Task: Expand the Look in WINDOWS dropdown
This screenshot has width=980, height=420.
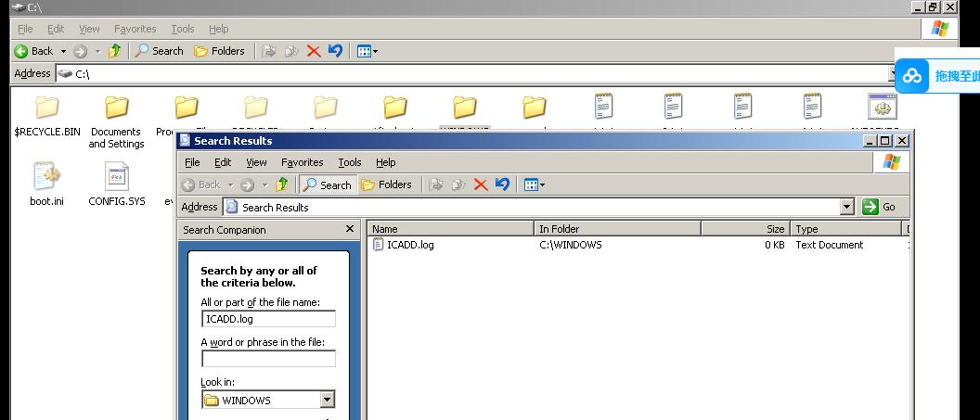Action: [x=328, y=400]
